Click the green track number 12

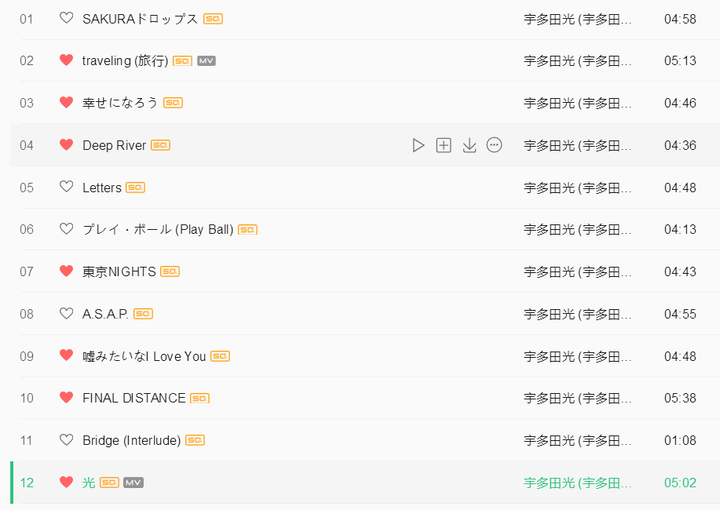pyautogui.click(x=27, y=482)
